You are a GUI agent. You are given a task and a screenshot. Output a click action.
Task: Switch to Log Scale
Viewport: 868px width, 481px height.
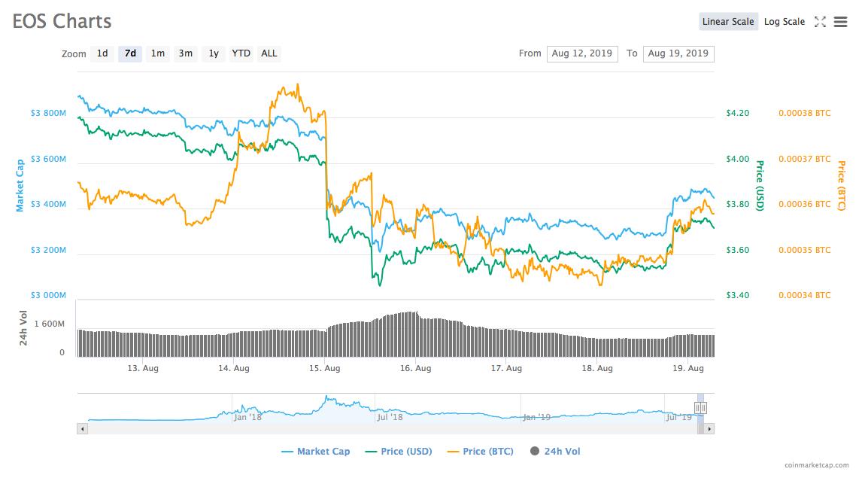(x=785, y=22)
